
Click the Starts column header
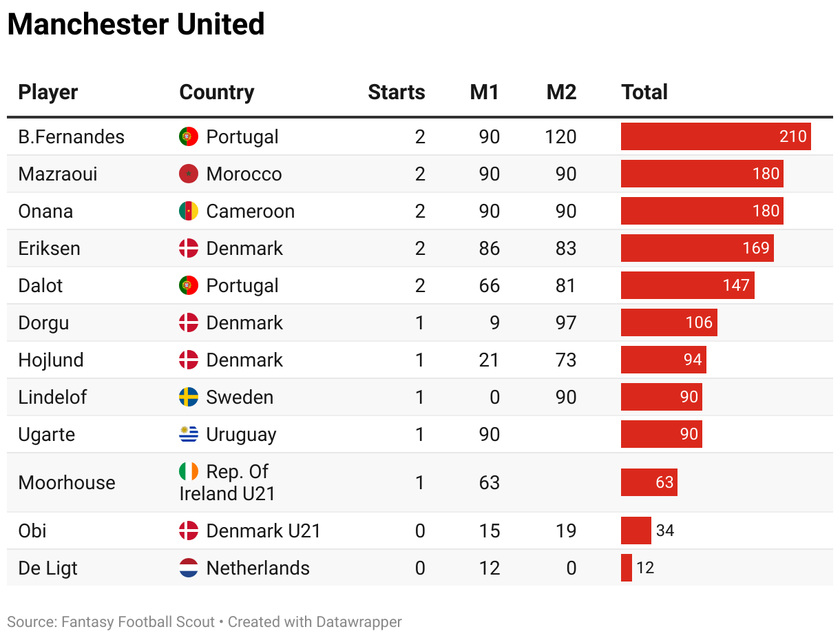[x=397, y=92]
